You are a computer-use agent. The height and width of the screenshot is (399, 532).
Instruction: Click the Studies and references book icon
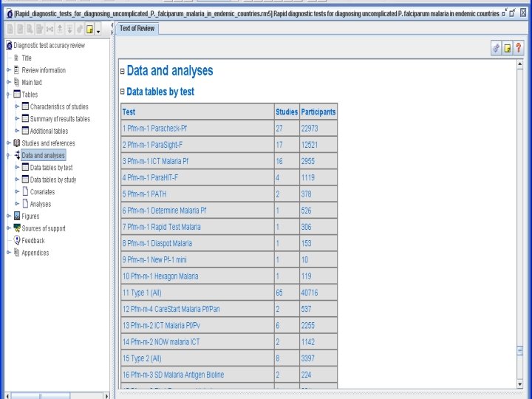16,143
